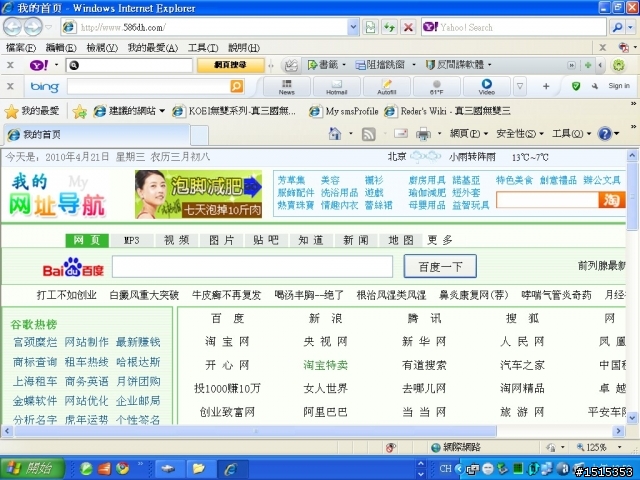Open the 編輯(E) menu
The image size is (640, 480).
coord(61,48)
